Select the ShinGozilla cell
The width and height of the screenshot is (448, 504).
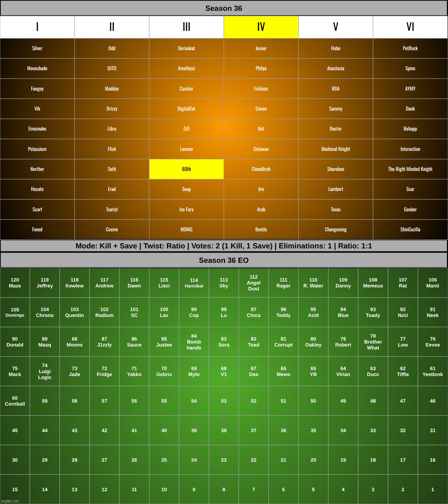(410, 229)
